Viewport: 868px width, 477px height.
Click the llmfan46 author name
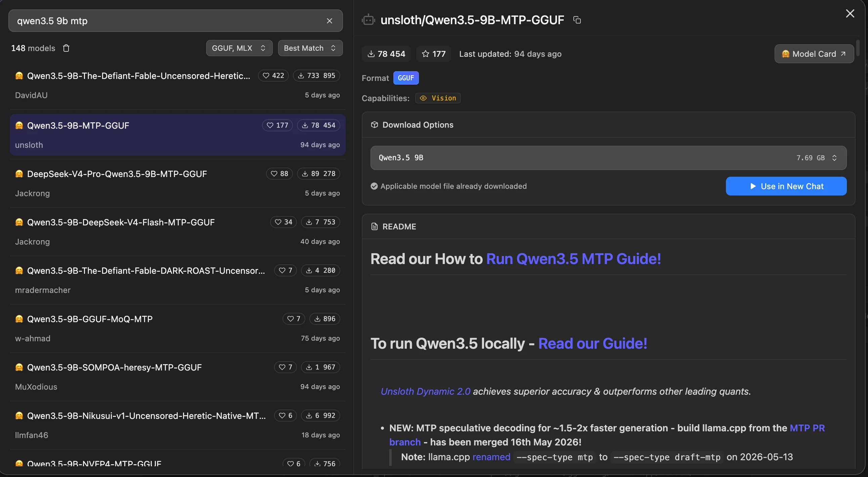32,435
